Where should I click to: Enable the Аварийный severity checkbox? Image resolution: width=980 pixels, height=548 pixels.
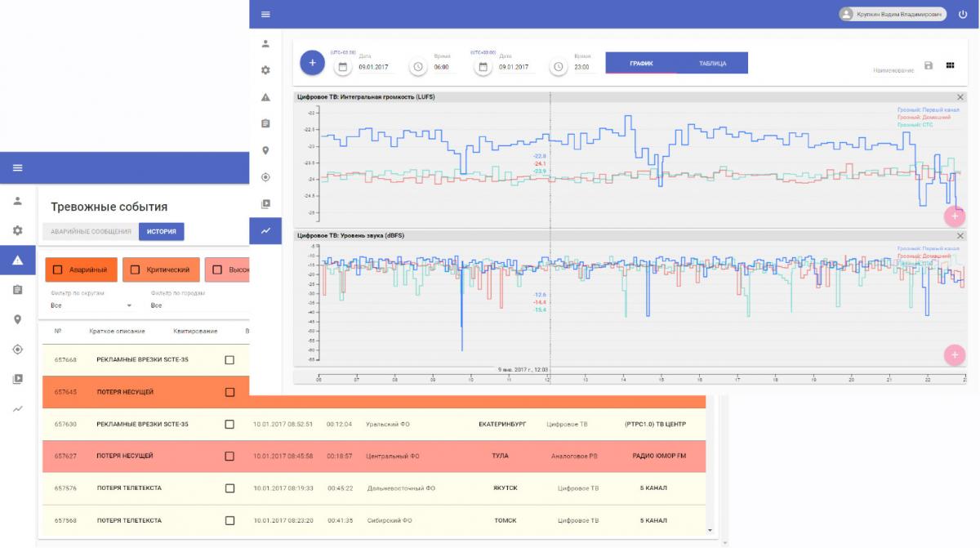58,270
